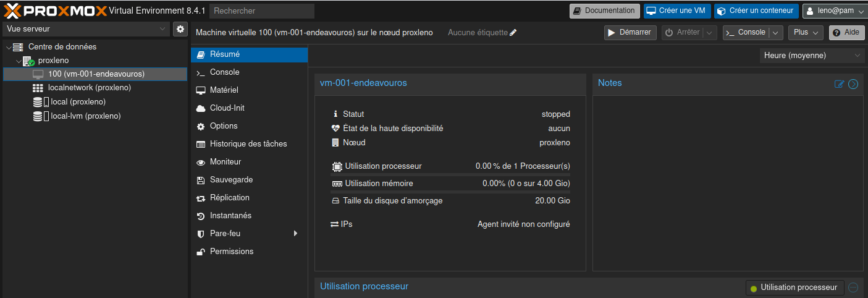Go to the Instantanés section
This screenshot has height=298, width=868.
pos(230,216)
